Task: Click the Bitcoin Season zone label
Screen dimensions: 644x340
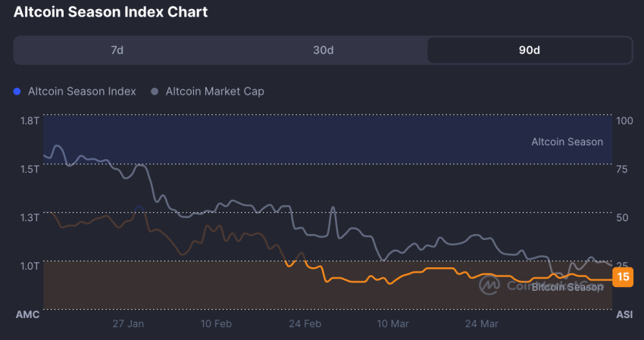Action: [567, 288]
